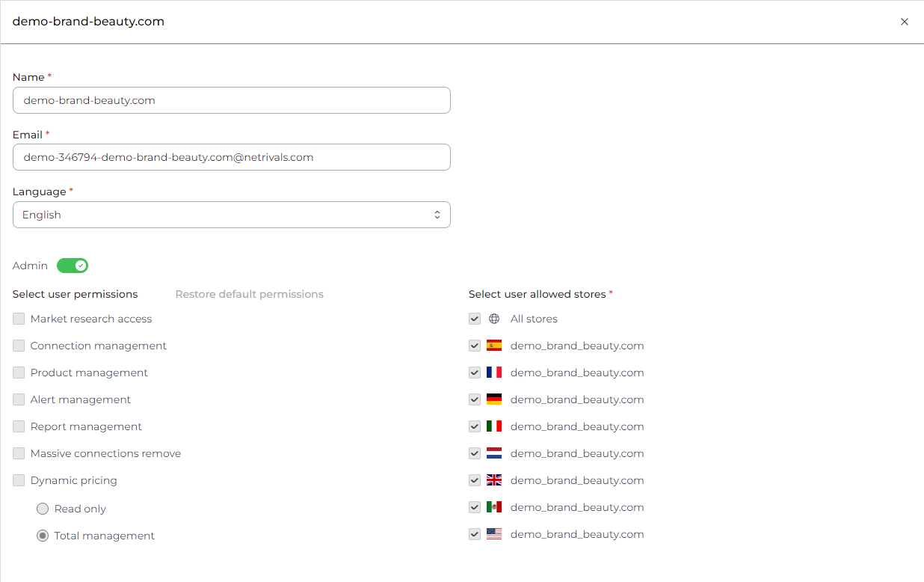Choose Total management radio button
This screenshot has height=582, width=924.
43,536
